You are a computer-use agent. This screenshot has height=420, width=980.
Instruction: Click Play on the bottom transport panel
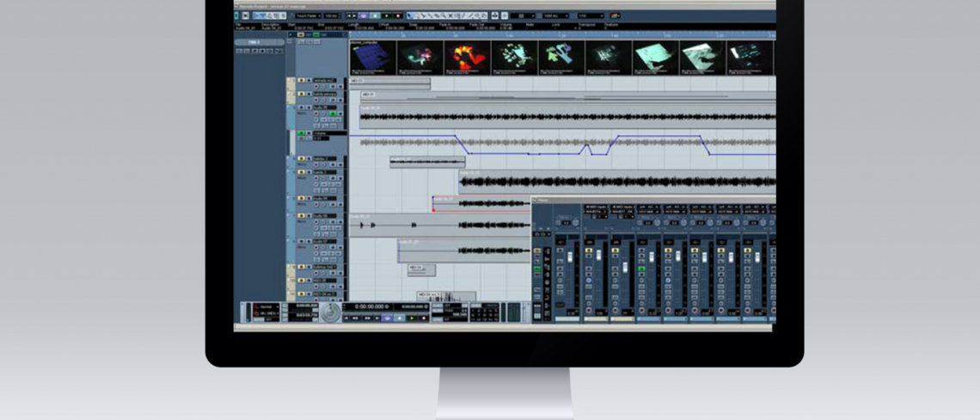click(412, 318)
